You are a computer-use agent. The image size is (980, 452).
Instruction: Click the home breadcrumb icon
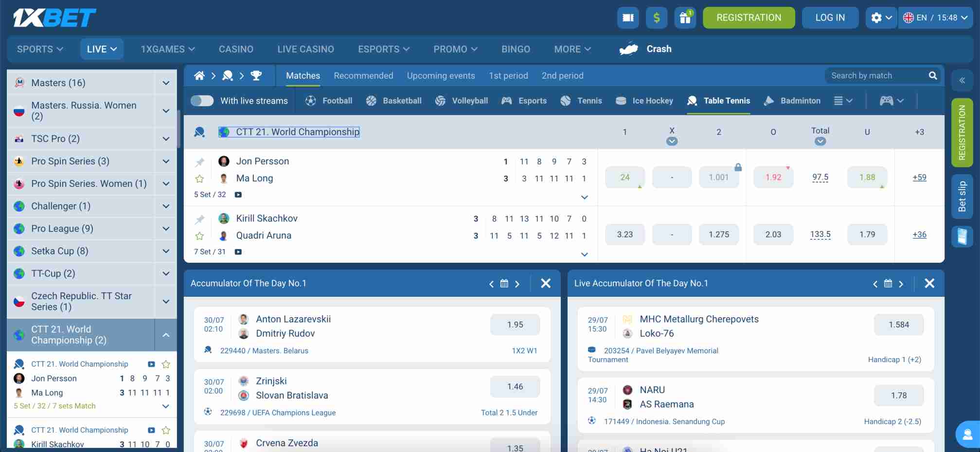tap(199, 75)
